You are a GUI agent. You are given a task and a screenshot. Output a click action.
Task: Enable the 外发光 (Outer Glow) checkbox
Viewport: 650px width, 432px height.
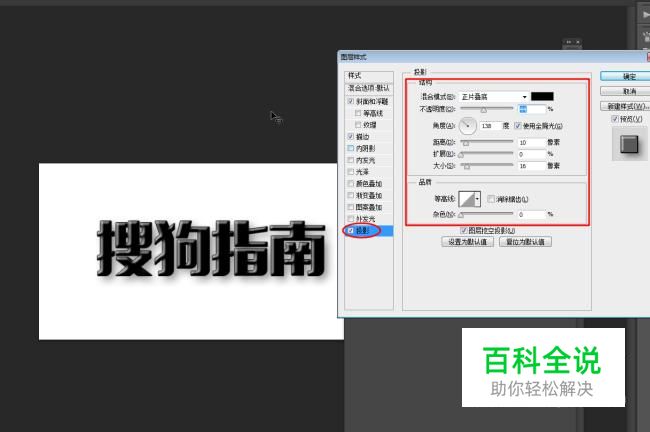[351, 218]
